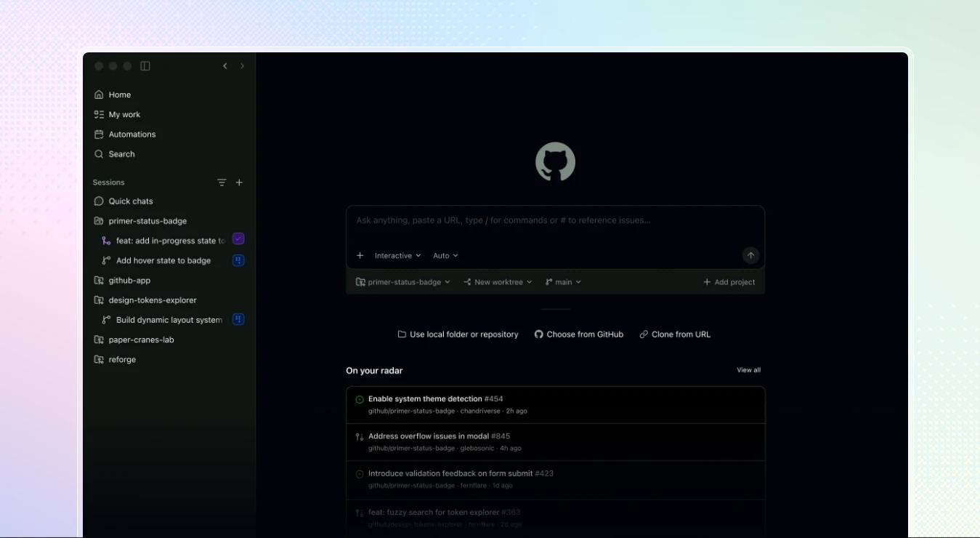This screenshot has height=538, width=980.
Task: Open the New worktree dropdown
Action: [498, 282]
